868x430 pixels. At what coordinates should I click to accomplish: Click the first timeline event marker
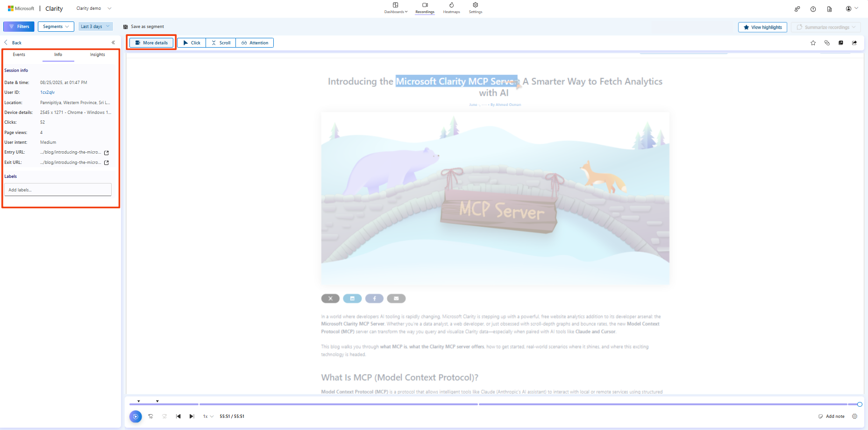[139, 401]
